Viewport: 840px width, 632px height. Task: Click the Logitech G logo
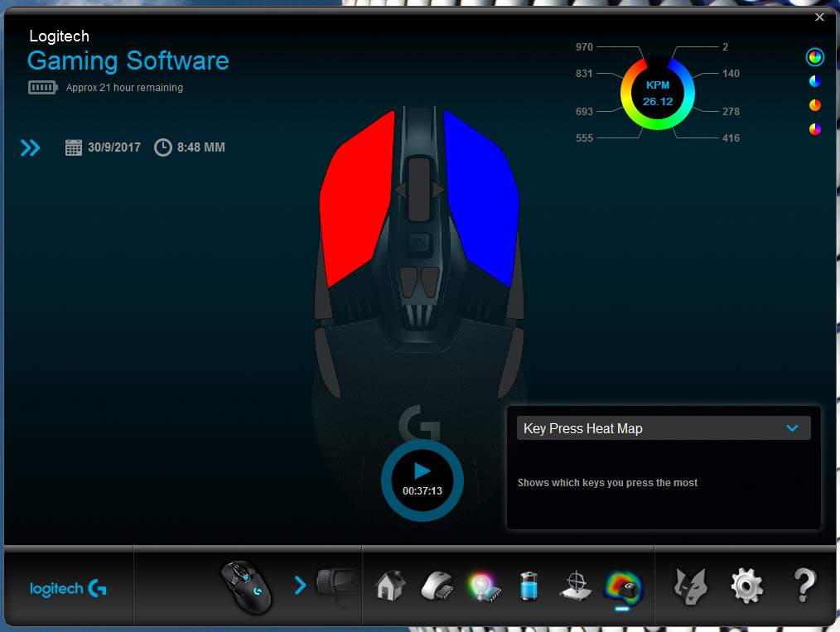point(68,589)
